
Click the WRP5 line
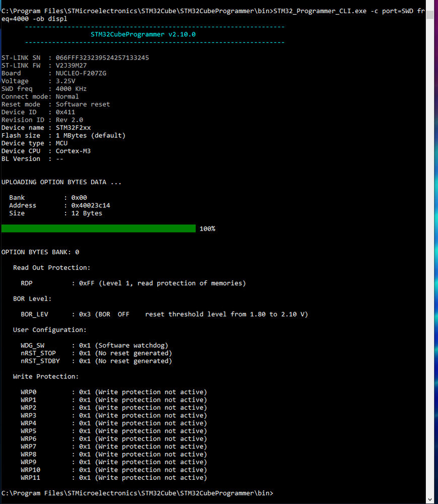tap(114, 431)
